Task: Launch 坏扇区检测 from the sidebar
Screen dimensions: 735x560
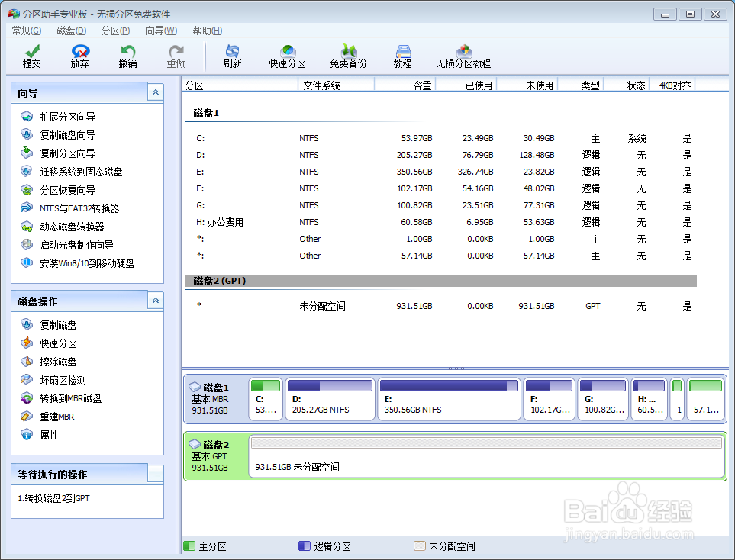Action: 63,379
